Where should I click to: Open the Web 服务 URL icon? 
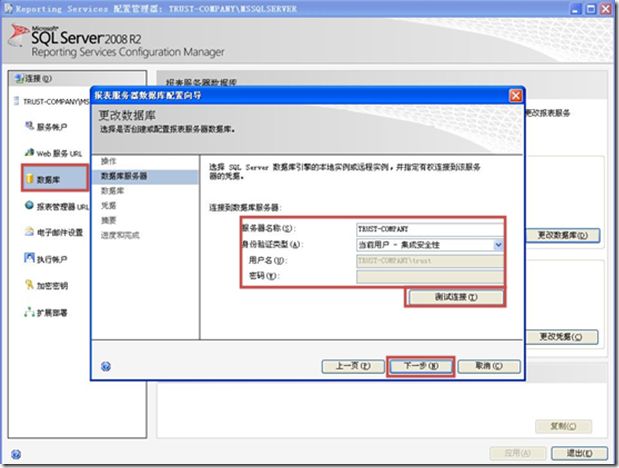click(x=29, y=152)
